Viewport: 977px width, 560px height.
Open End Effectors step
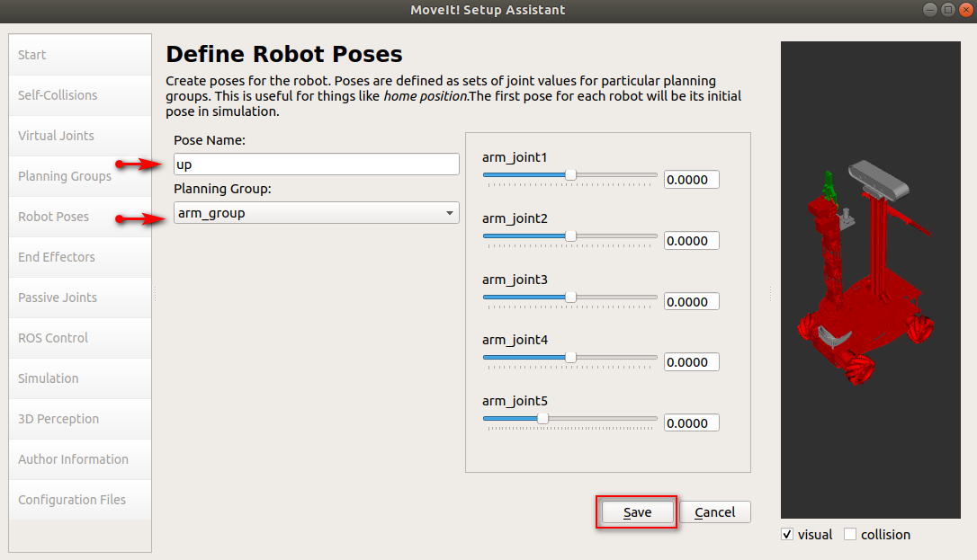(x=80, y=257)
